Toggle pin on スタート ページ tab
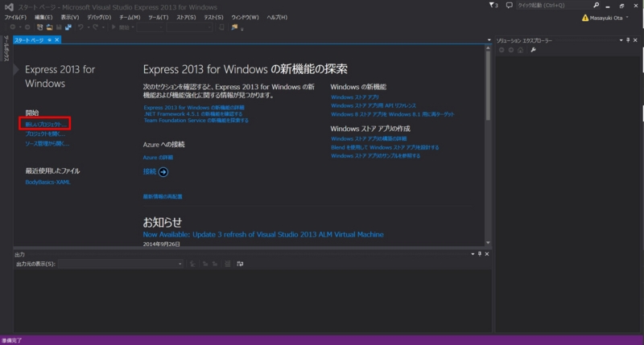The height and width of the screenshot is (345, 644). [49, 39]
